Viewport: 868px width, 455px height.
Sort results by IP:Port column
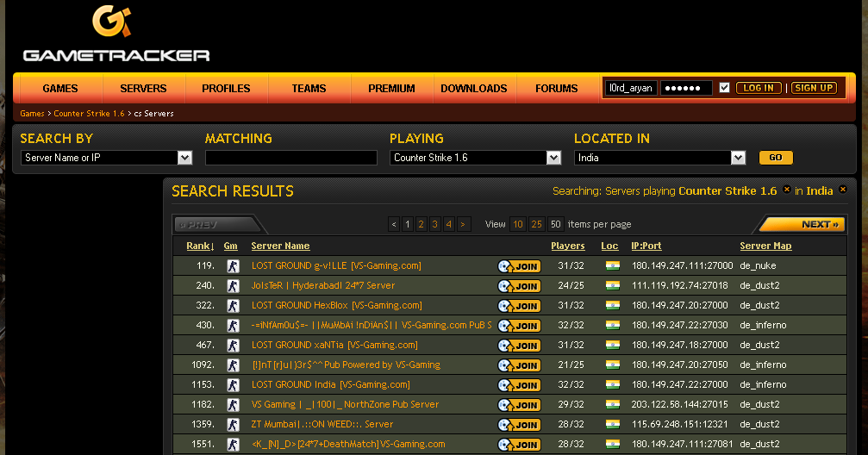tap(646, 246)
